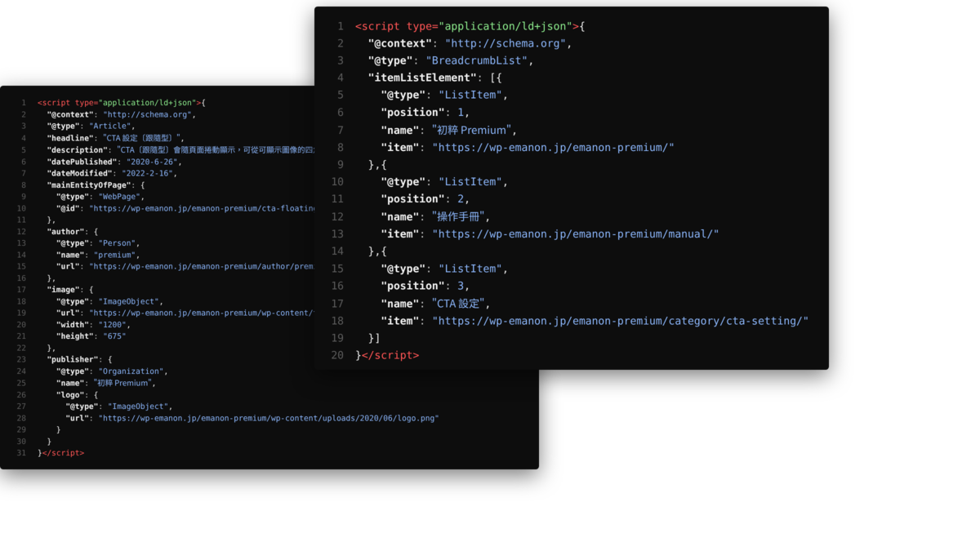980x551 pixels.
Task: Click the "CTA 設定" name on line 17
Action: (460, 304)
